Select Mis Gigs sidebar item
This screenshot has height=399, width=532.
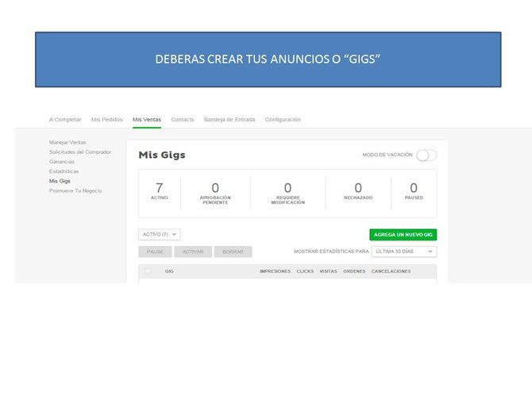tap(60, 181)
